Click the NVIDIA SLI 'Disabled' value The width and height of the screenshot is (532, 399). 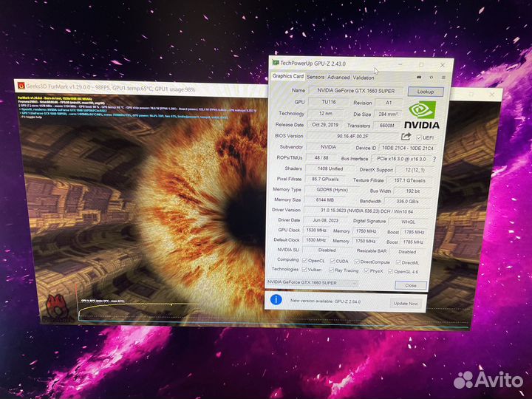[327, 250]
